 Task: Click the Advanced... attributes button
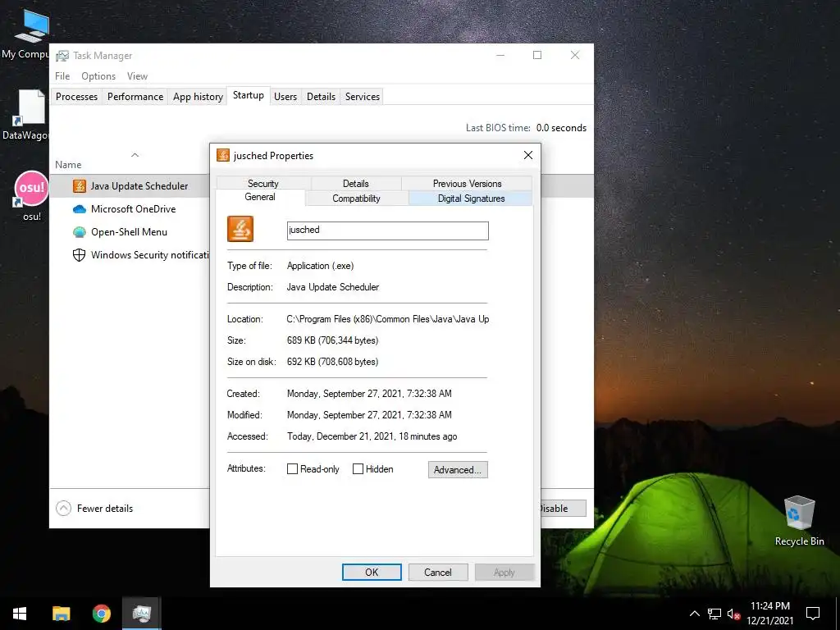click(x=458, y=470)
